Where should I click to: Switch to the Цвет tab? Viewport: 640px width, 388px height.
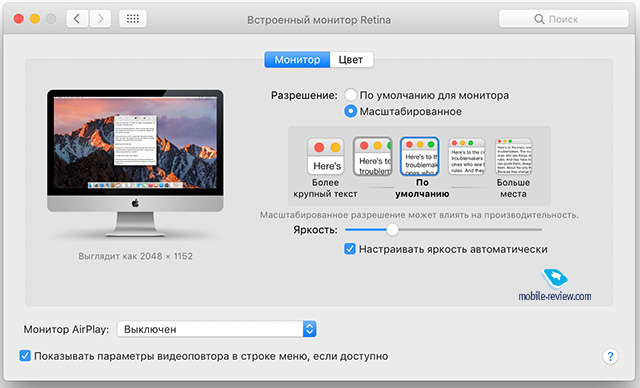(x=351, y=60)
